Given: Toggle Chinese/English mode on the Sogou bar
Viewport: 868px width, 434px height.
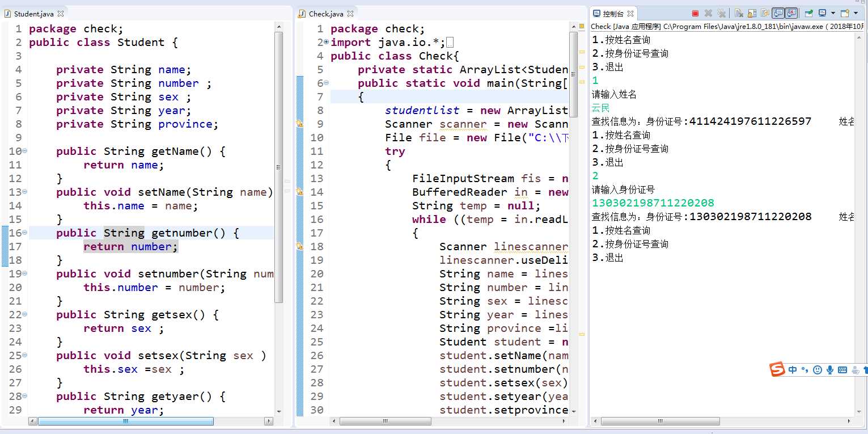Looking at the screenshot, I should click(x=792, y=370).
